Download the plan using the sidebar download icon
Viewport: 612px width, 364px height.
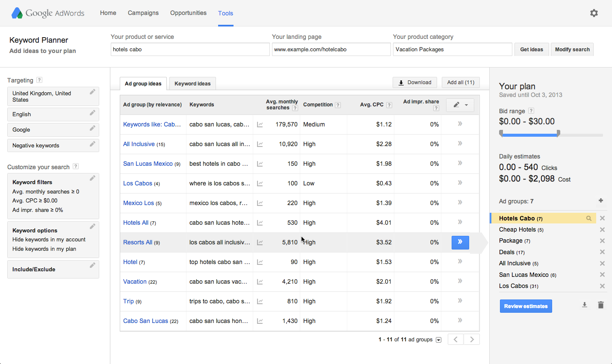[x=585, y=305]
